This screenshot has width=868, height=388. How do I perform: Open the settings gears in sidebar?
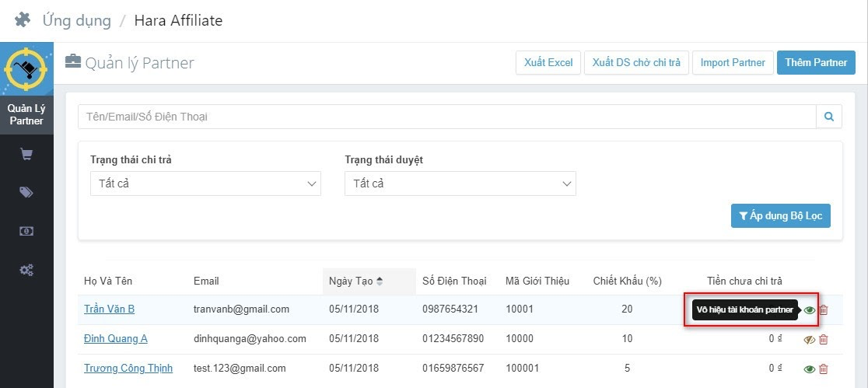[26, 270]
